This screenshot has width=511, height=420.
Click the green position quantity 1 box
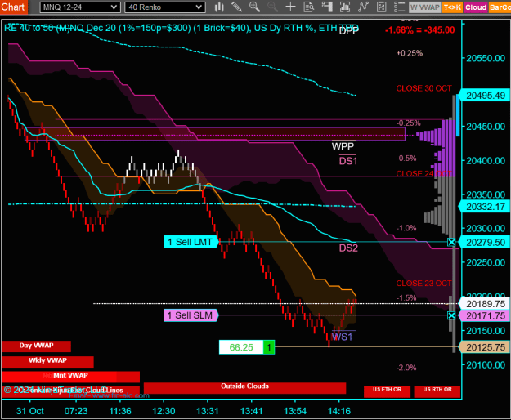tap(269, 347)
